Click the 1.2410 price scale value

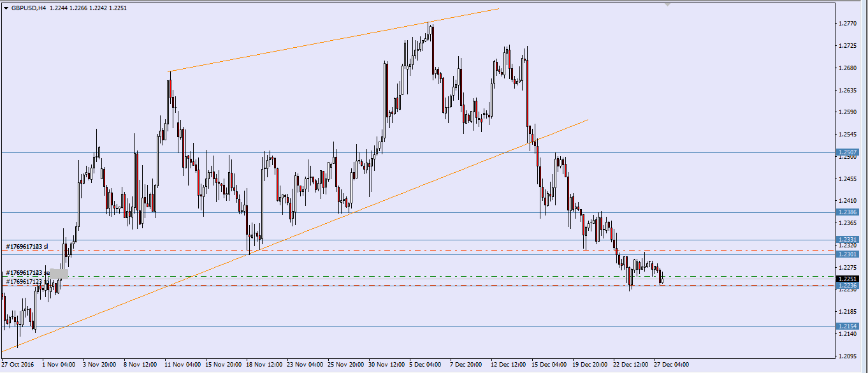tap(848, 201)
